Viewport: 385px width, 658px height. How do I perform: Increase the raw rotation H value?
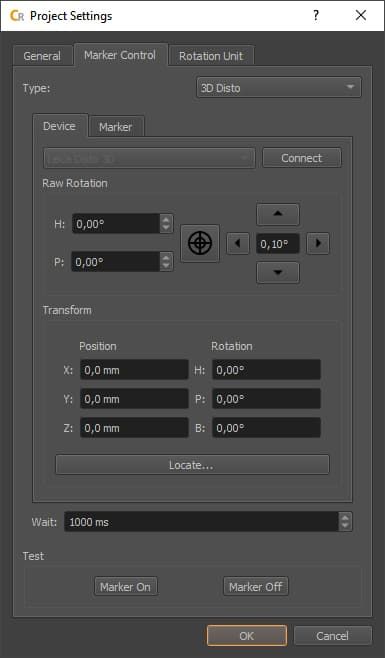[x=166, y=219]
